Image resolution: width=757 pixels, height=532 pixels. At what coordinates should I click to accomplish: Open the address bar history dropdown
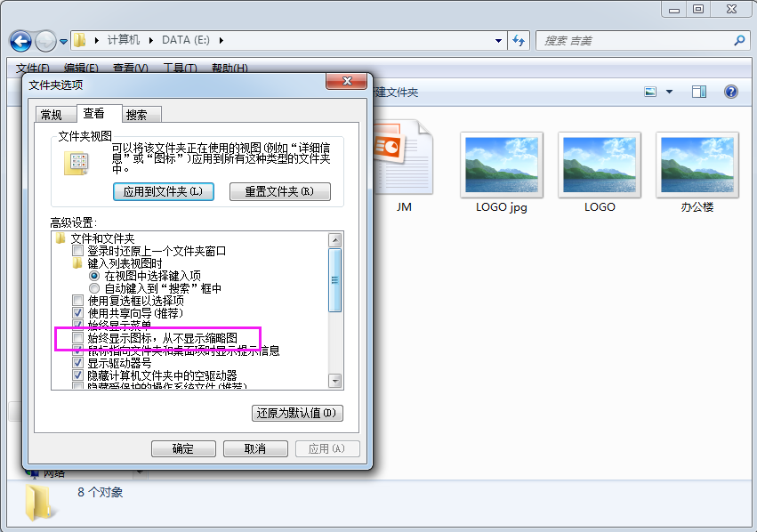(x=498, y=41)
